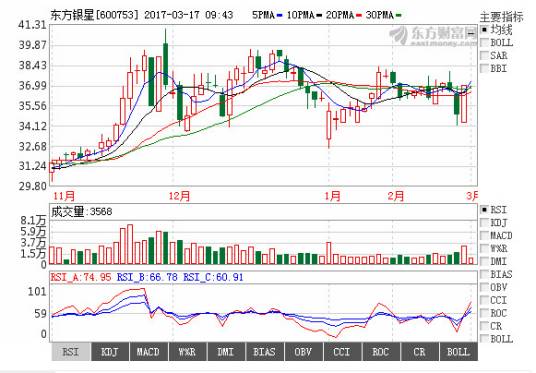Click the RSI_B:66.78 value

147,277
